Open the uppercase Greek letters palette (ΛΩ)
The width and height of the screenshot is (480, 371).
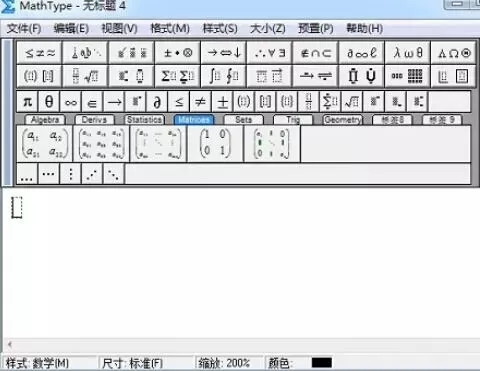click(453, 53)
